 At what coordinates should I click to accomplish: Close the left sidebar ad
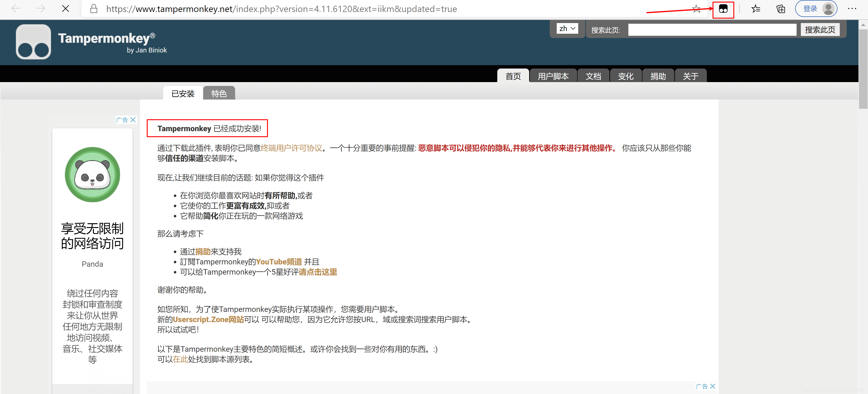[x=133, y=120]
